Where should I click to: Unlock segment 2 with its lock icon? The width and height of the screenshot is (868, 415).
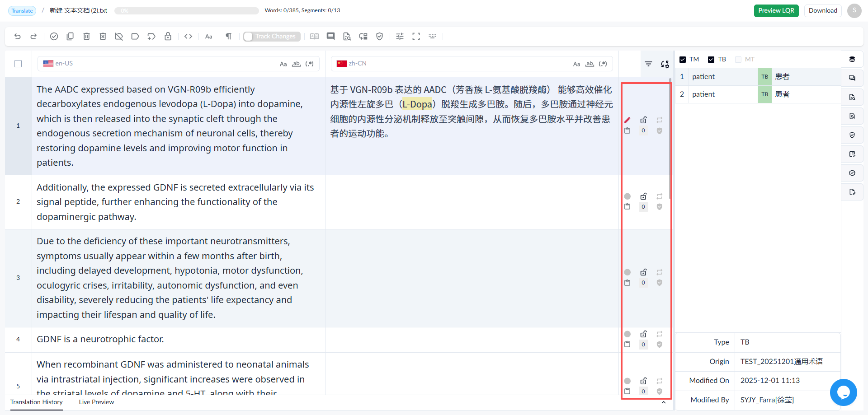643,196
